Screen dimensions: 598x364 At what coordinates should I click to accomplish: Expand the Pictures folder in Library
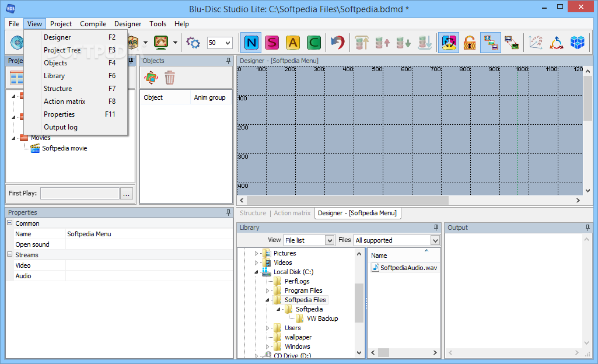click(x=256, y=253)
